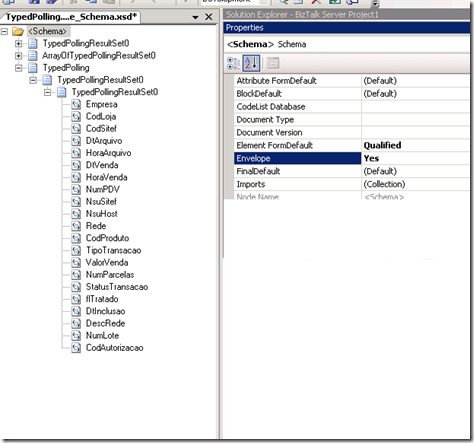Click the Property Pages icon in toolbar

pos(273,63)
